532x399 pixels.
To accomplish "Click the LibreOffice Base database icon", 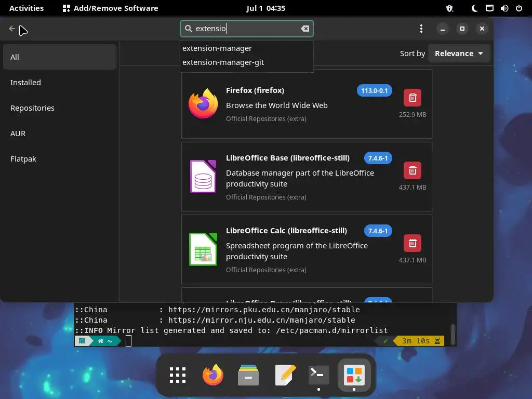I will click(203, 177).
